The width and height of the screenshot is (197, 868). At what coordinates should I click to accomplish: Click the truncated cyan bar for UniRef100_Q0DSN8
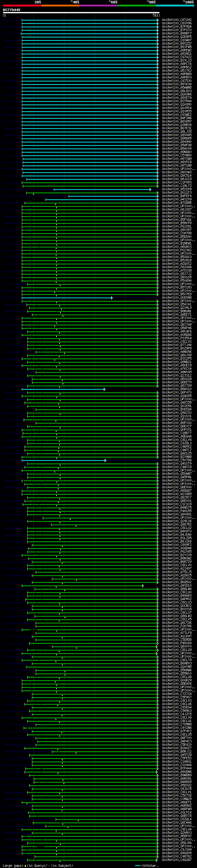tap(67, 297)
